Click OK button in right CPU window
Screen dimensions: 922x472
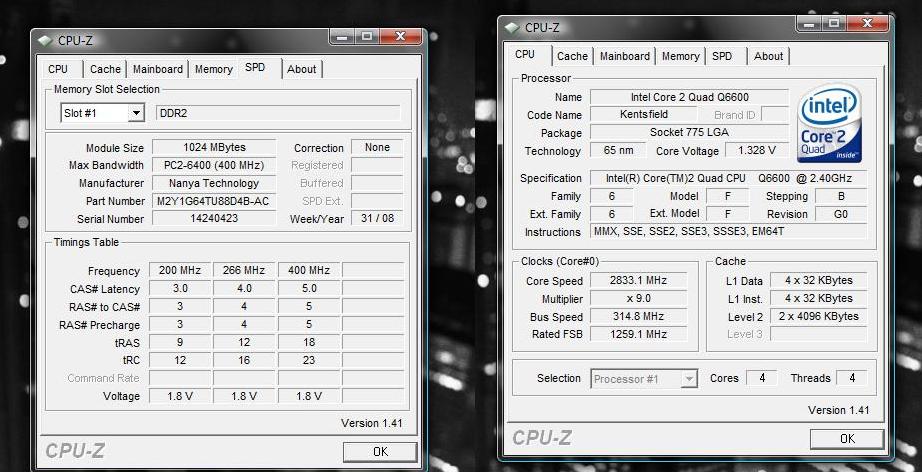(x=847, y=438)
